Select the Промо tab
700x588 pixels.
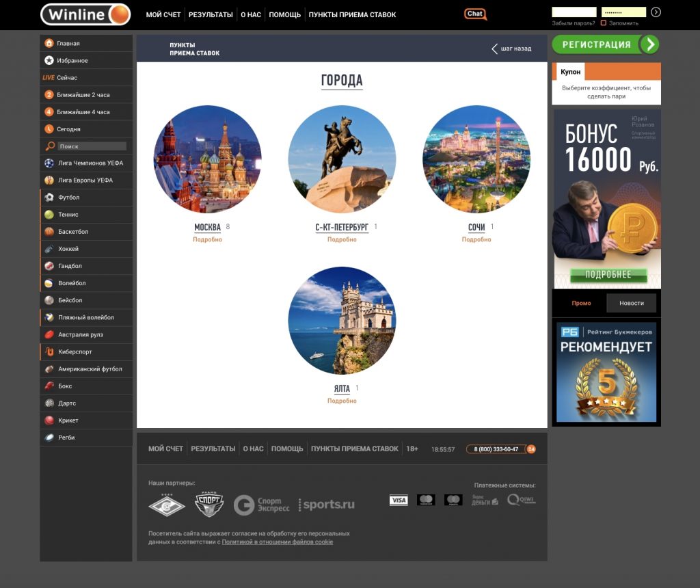(581, 303)
